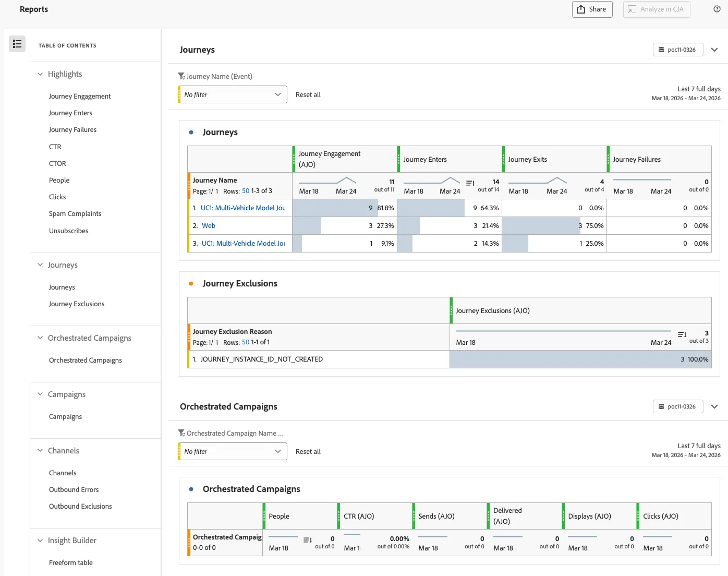The width and height of the screenshot is (728, 576).
Task: Click the Orchestrated Campaign Name filter icon
Action: (x=181, y=433)
